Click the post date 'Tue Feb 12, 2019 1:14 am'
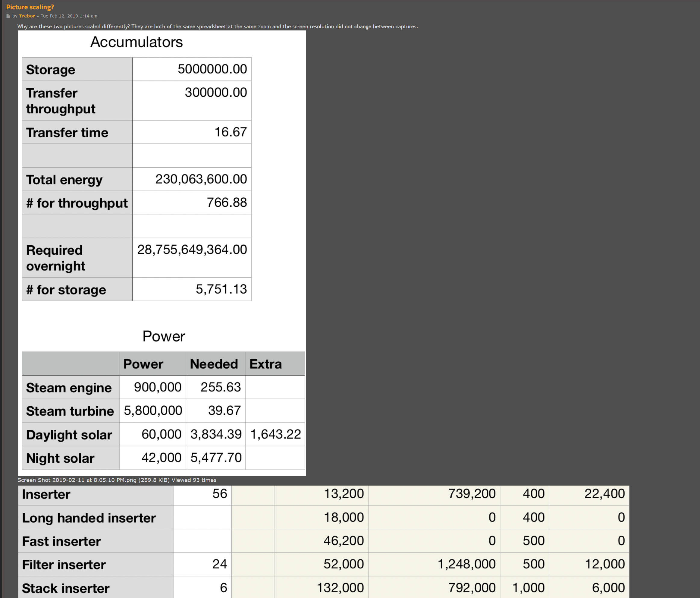Viewport: 700px width, 598px height. (69, 16)
